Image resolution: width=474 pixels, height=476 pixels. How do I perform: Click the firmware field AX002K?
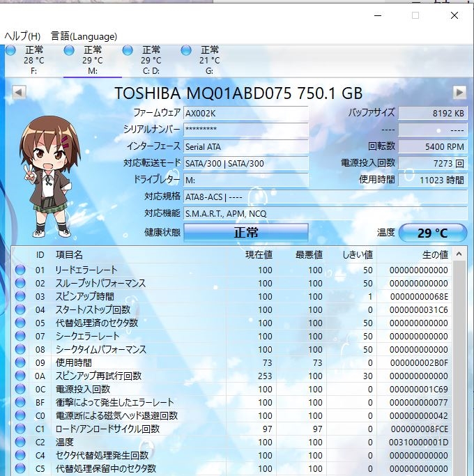coord(246,113)
